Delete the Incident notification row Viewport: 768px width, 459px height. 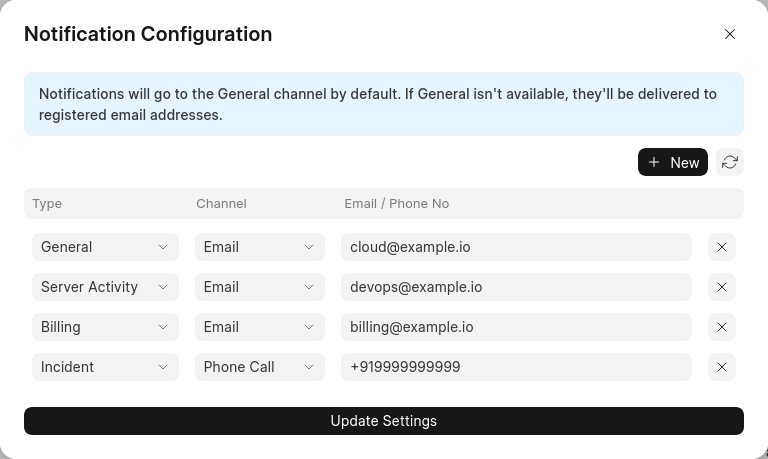(722, 367)
